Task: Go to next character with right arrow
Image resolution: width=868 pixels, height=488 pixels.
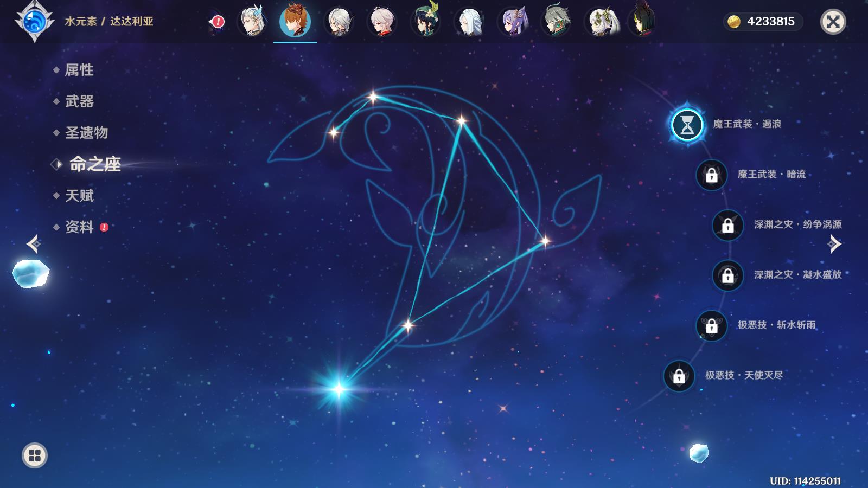Action: click(x=834, y=244)
